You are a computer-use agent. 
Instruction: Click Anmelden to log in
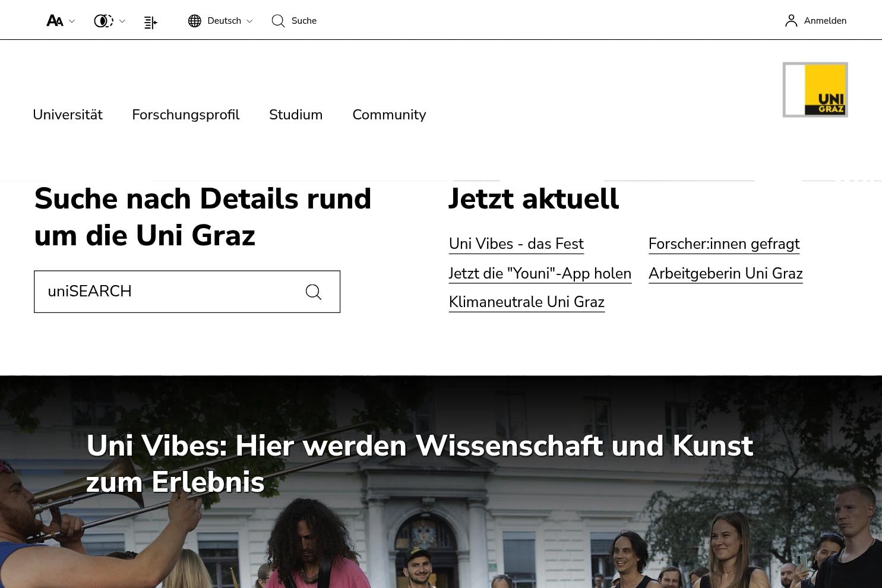825,21
